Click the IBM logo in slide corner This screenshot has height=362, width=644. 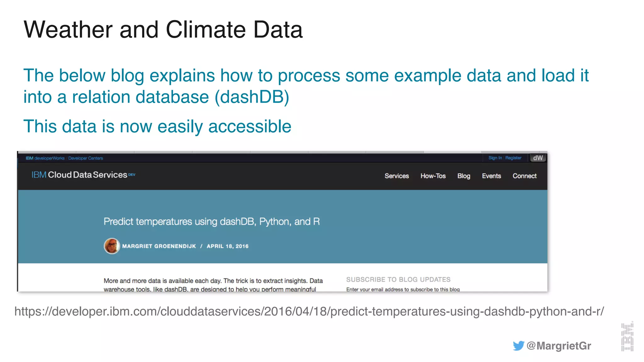point(627,337)
